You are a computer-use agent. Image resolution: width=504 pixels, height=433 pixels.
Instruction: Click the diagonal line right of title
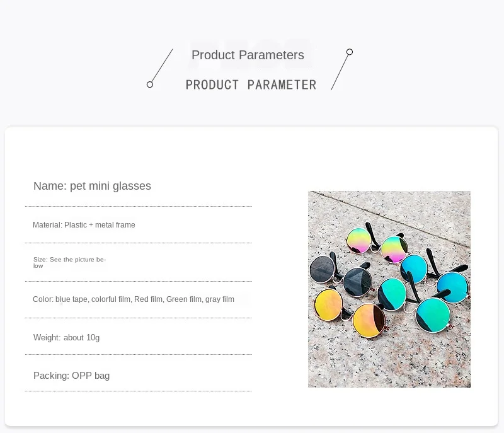[x=340, y=72]
